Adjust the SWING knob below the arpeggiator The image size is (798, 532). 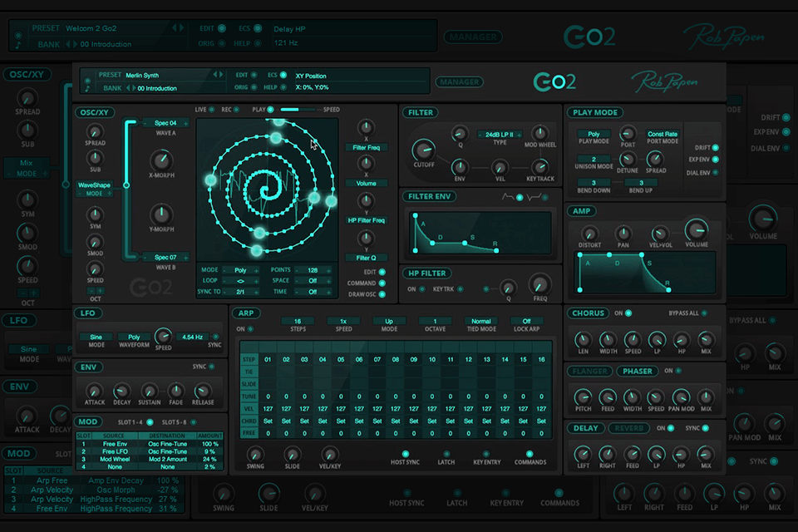[255, 456]
